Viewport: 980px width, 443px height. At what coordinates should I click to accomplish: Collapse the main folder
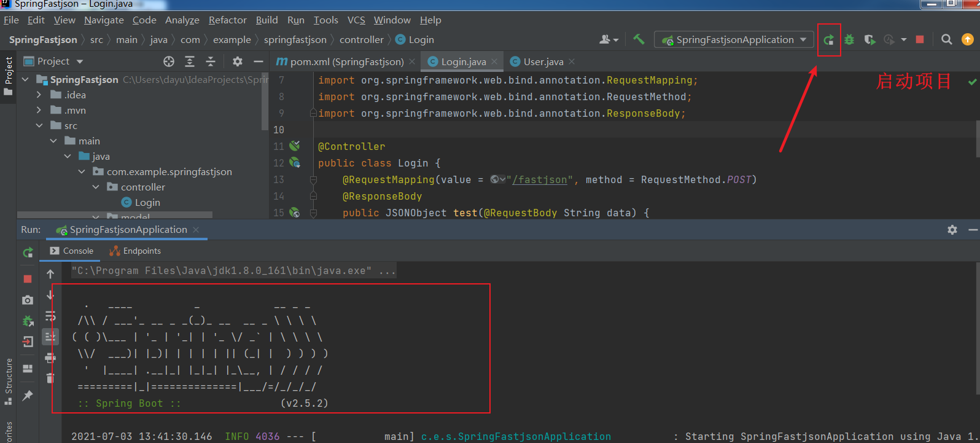coord(53,141)
